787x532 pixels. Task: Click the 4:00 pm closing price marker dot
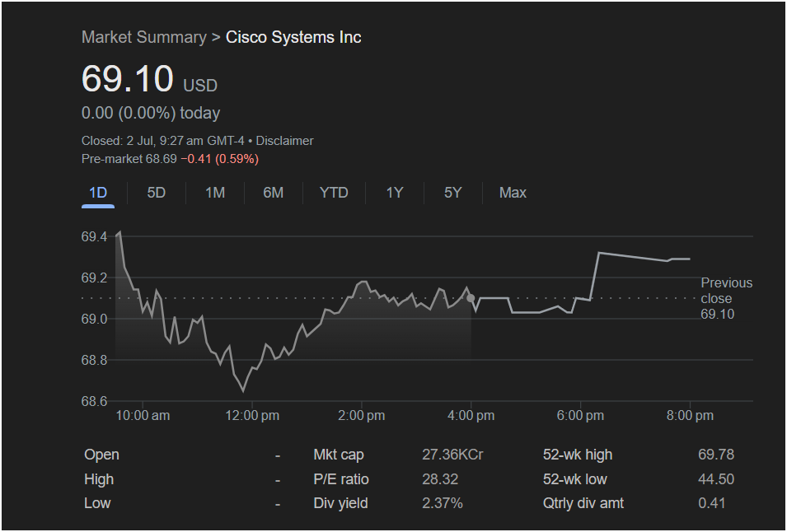471,298
